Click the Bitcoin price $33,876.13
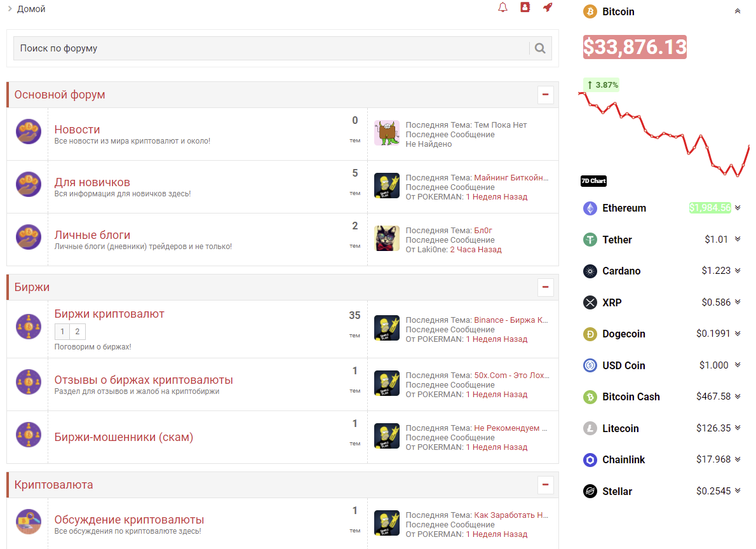This screenshot has width=756, height=549. point(635,47)
